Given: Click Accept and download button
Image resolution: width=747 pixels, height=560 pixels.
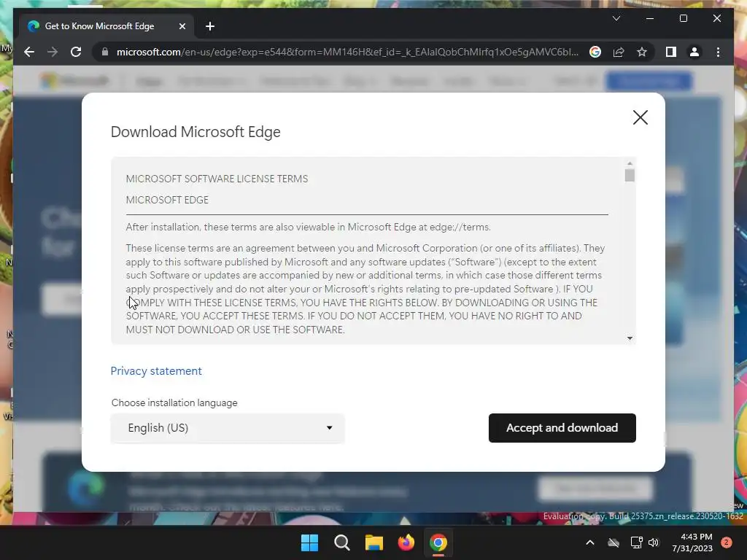Looking at the screenshot, I should click(x=562, y=427).
